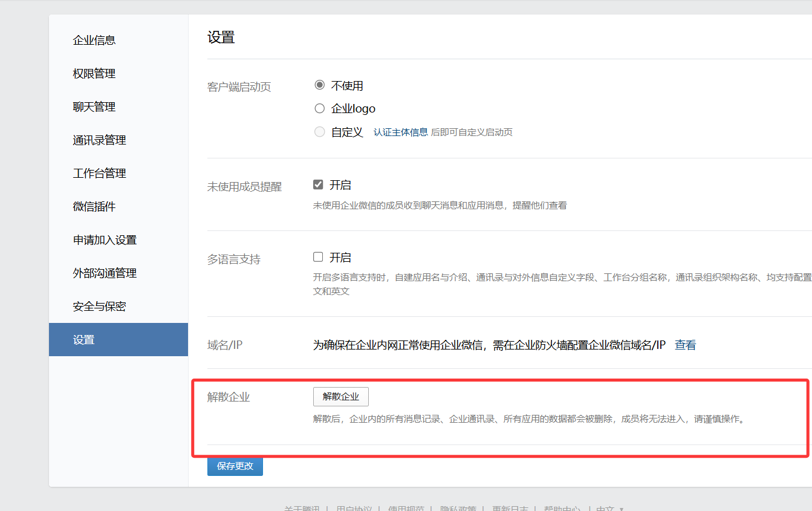This screenshot has width=812, height=511.
Task: 打开底部的帮助中心
Action: (561, 509)
